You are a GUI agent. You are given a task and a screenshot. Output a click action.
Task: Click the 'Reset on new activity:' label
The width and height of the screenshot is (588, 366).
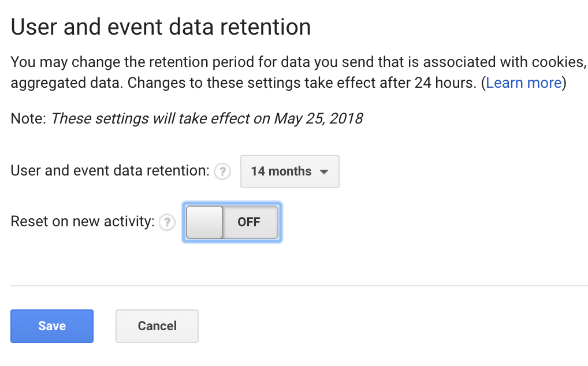(83, 222)
